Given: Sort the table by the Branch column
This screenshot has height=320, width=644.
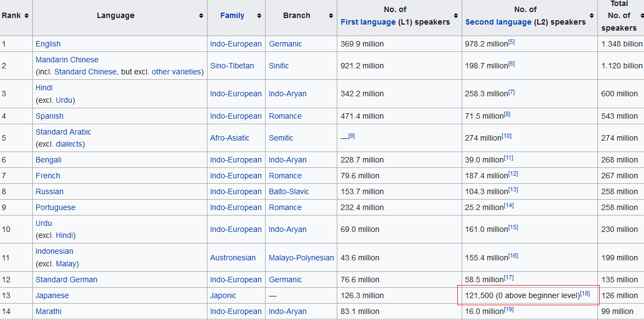Looking at the screenshot, I should point(331,15).
